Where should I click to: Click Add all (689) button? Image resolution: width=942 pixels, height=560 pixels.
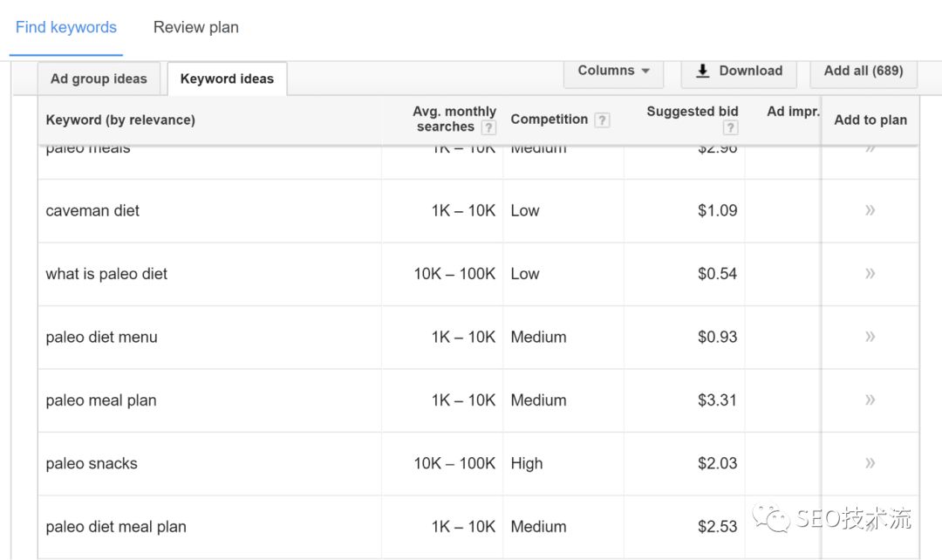[863, 72]
